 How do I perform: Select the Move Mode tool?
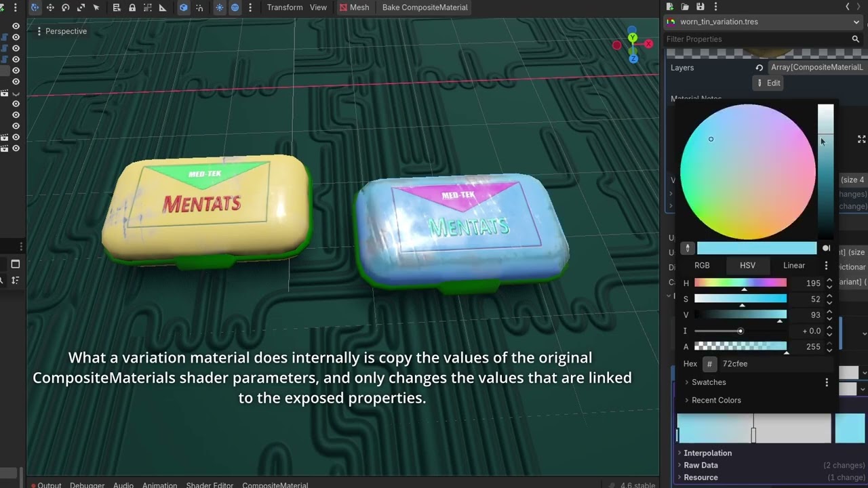[x=50, y=7]
